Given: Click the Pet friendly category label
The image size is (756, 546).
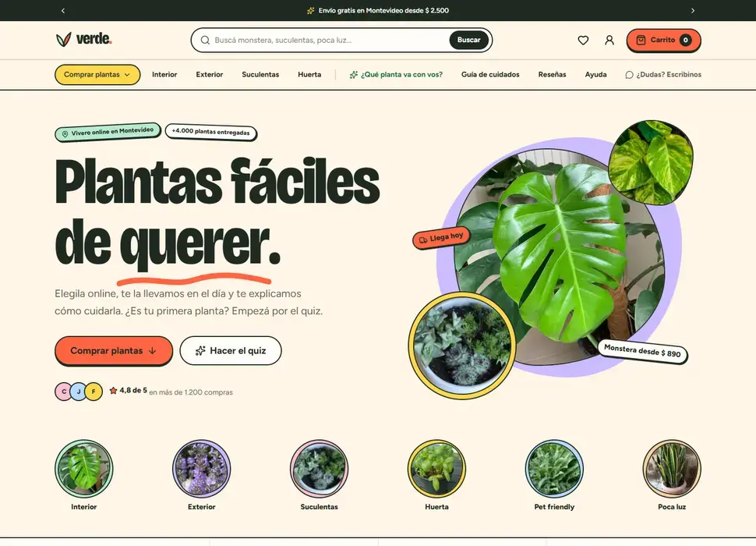Looking at the screenshot, I should click(x=554, y=507).
